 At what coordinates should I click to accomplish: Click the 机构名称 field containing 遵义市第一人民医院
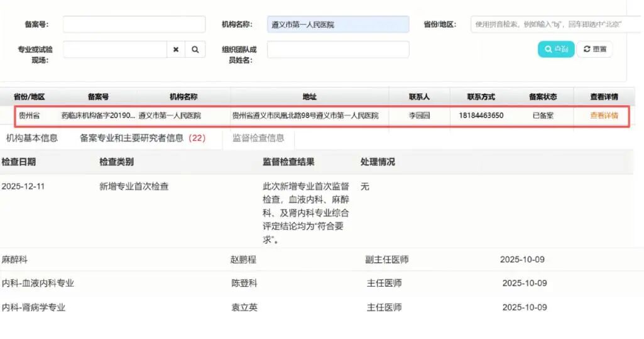click(x=337, y=25)
